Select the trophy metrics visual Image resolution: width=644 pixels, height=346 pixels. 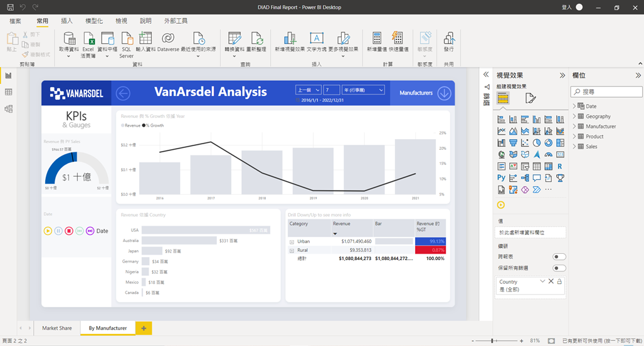560,178
